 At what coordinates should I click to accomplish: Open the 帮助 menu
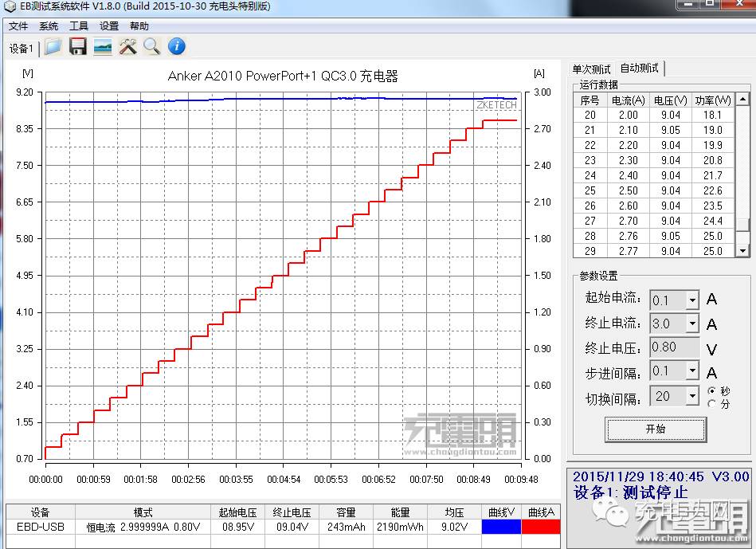click(x=139, y=26)
